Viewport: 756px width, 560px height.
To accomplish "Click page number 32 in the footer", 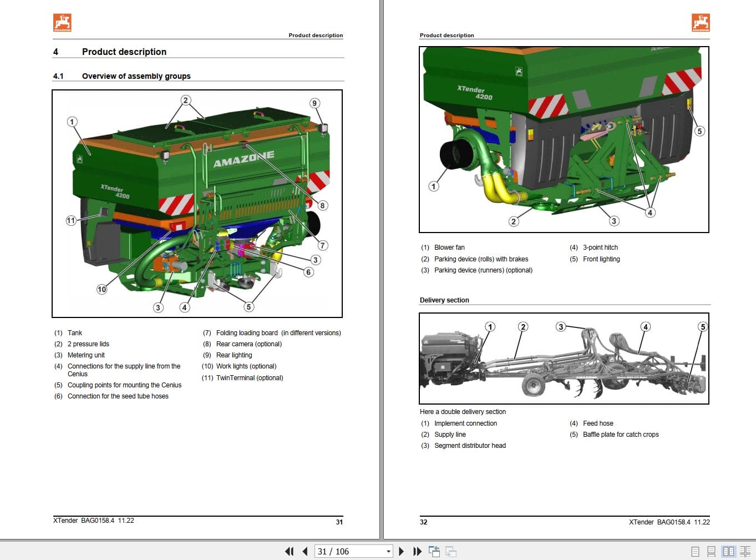I will [424, 522].
